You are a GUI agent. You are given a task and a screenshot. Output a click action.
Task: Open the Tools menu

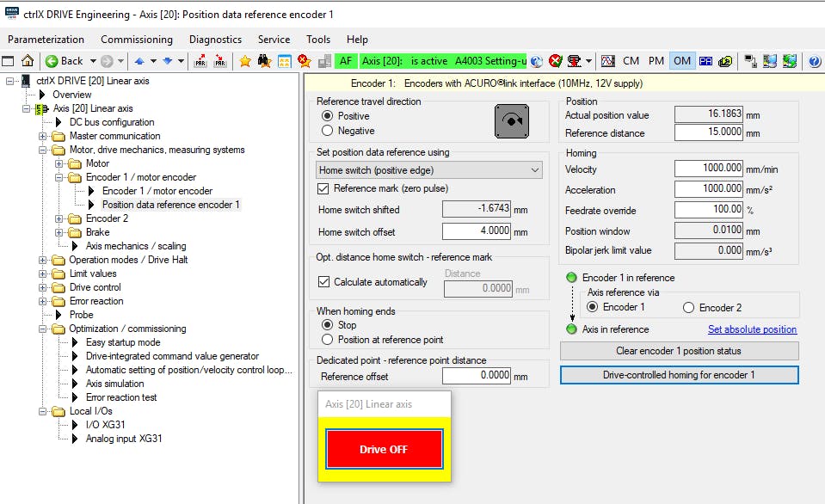pyautogui.click(x=318, y=40)
